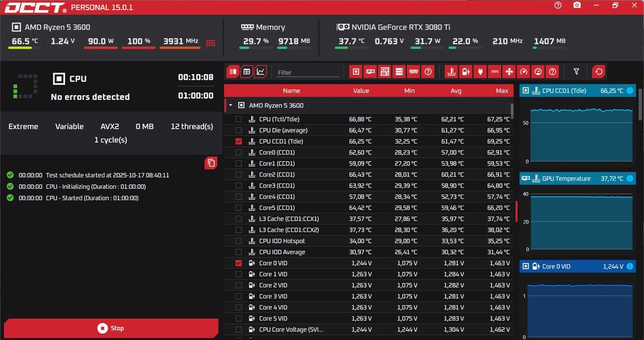This screenshot has height=340, width=644.
Task: Uncheck the CPU CCD1 (Tdie) checkbox
Action: coord(239,141)
